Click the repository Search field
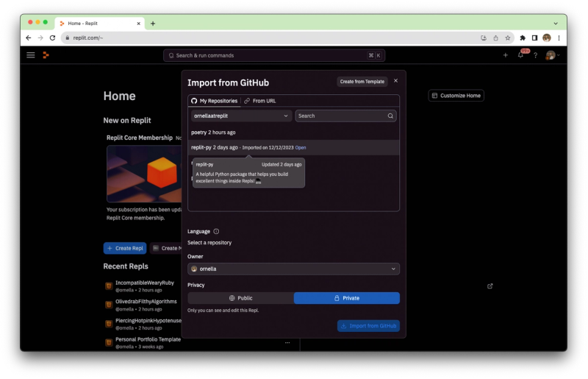 [x=345, y=116]
